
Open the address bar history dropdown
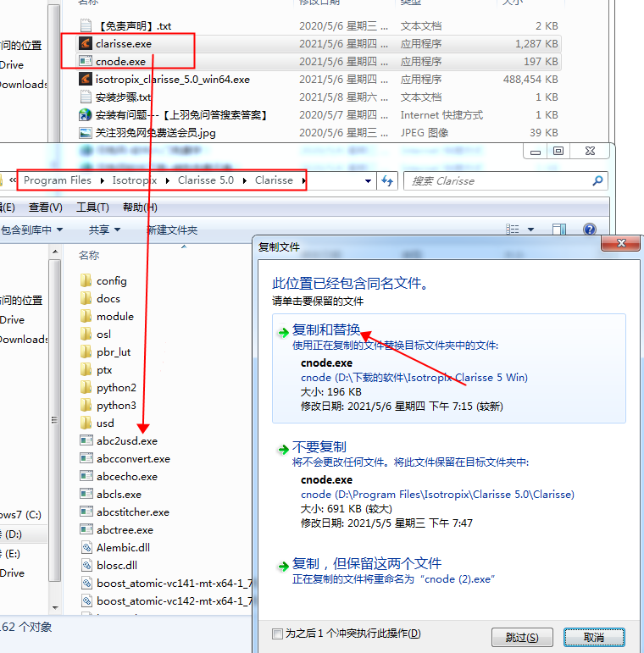pos(369,180)
